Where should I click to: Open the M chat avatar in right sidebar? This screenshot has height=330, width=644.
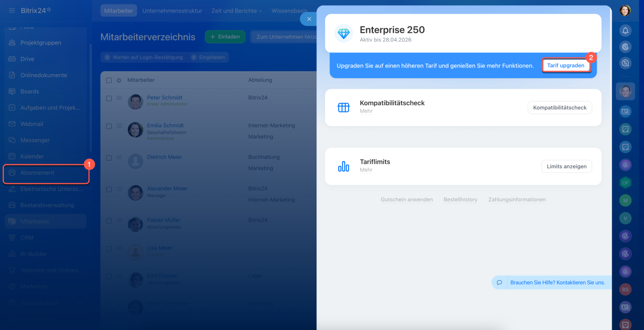pos(625,201)
